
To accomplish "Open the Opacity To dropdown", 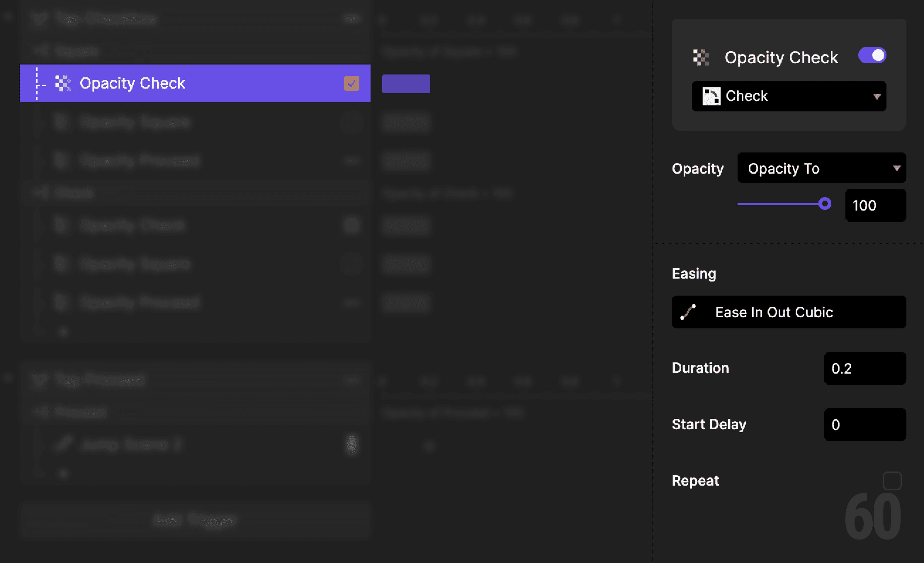I will point(821,168).
